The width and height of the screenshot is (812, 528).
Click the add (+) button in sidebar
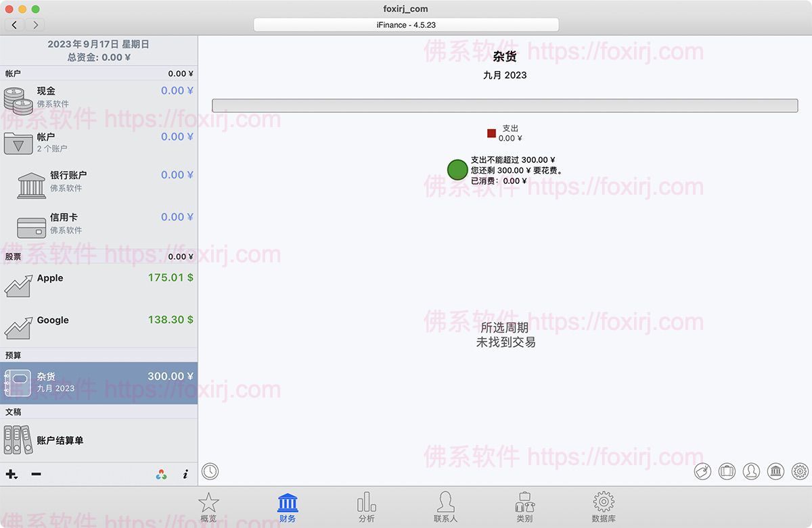11,475
